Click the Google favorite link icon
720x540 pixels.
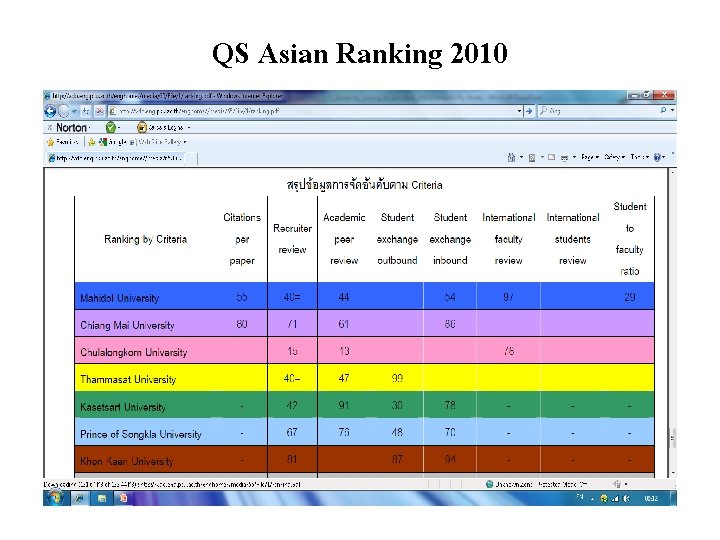click(x=103, y=142)
